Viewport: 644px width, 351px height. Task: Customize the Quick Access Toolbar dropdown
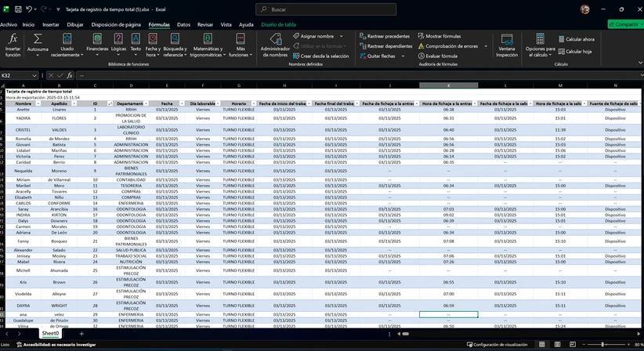point(58,9)
